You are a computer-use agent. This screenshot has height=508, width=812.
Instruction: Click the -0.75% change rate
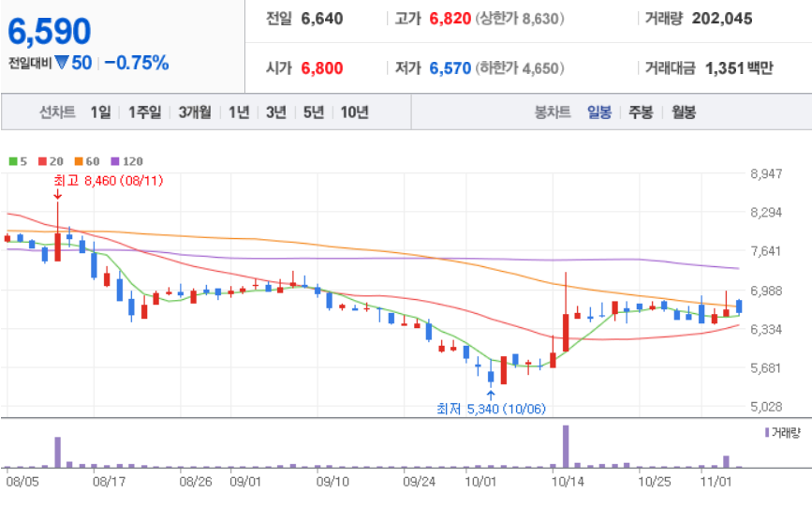(x=137, y=63)
